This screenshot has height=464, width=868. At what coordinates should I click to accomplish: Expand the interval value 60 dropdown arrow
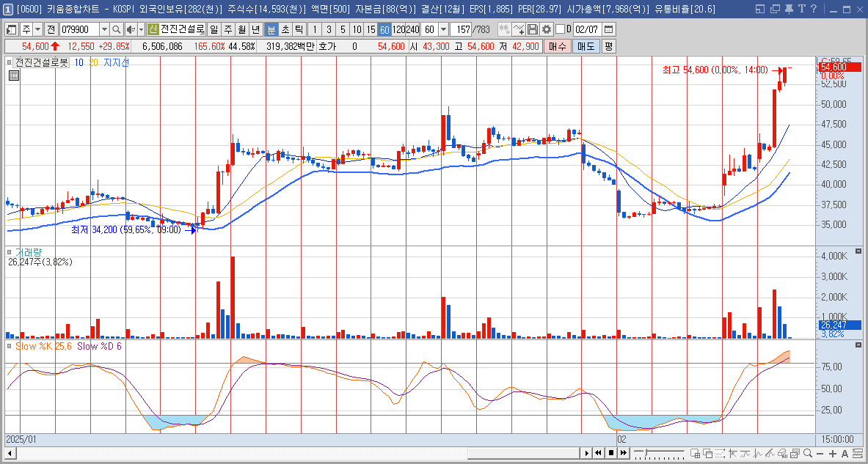tap(443, 29)
